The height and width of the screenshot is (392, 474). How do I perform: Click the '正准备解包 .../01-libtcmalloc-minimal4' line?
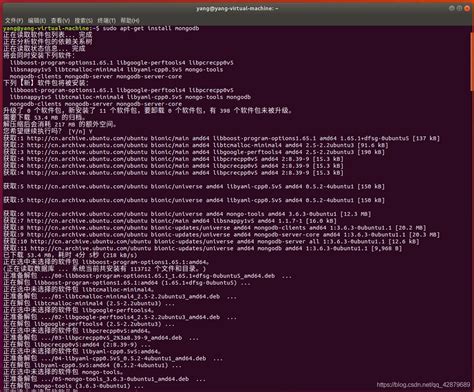coord(120,297)
